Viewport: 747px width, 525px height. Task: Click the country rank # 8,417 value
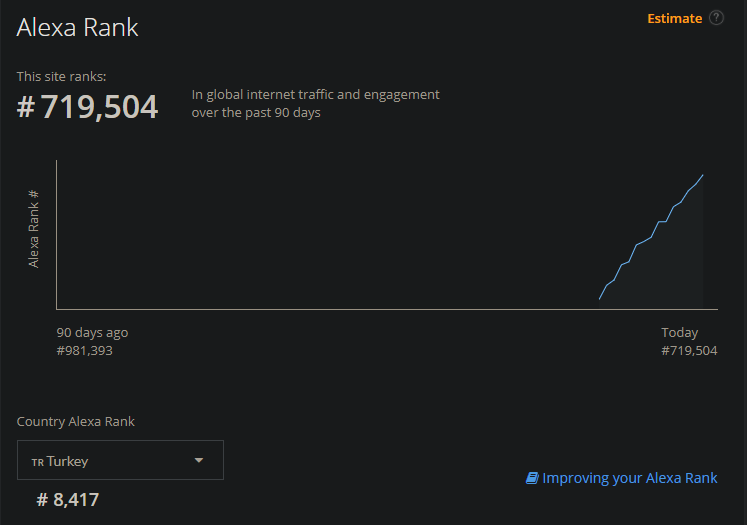(x=68, y=500)
